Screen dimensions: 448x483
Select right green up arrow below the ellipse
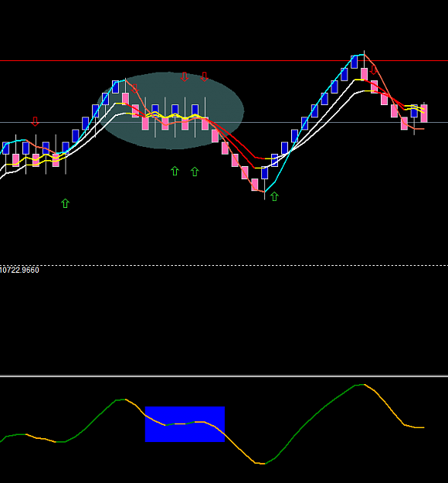pos(195,172)
